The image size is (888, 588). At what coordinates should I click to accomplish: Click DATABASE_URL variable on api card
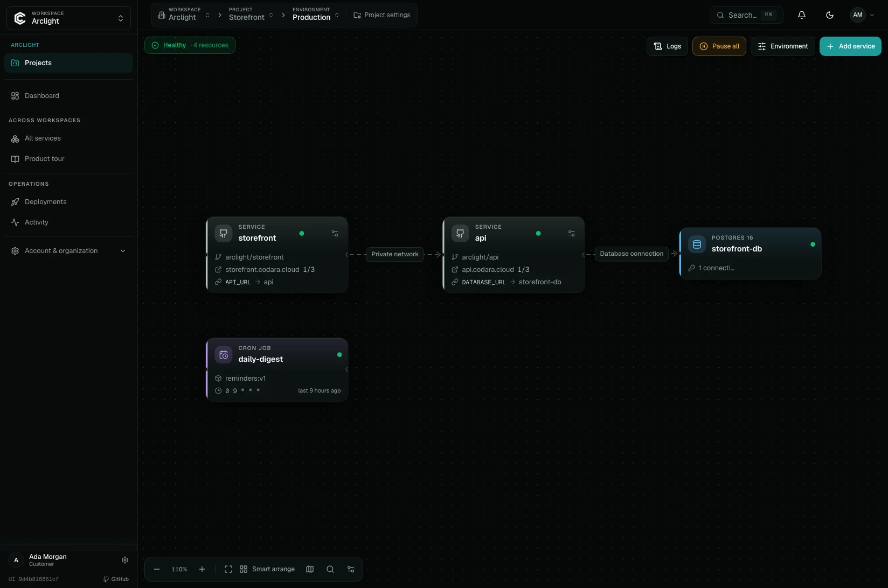(484, 282)
